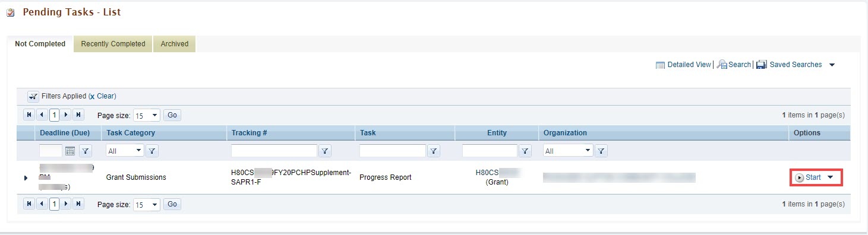Open the Task Category All dropdown
The width and height of the screenshot is (868, 235).
(125, 151)
